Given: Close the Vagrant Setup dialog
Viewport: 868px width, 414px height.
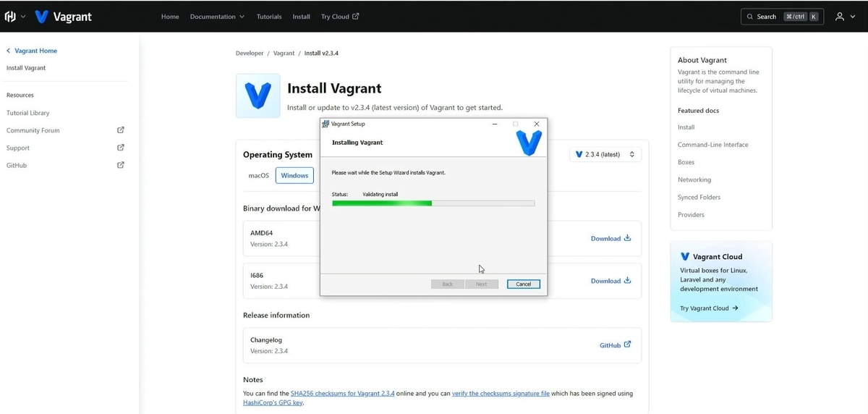Looking at the screenshot, I should (536, 124).
